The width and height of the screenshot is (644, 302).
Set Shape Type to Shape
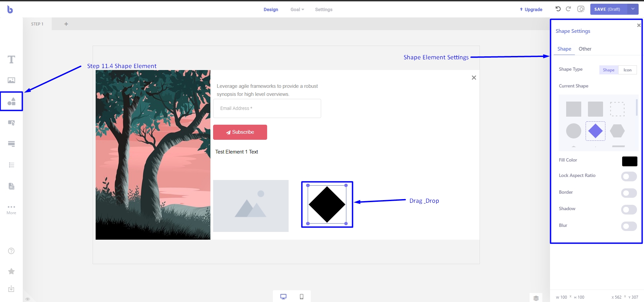click(x=608, y=70)
